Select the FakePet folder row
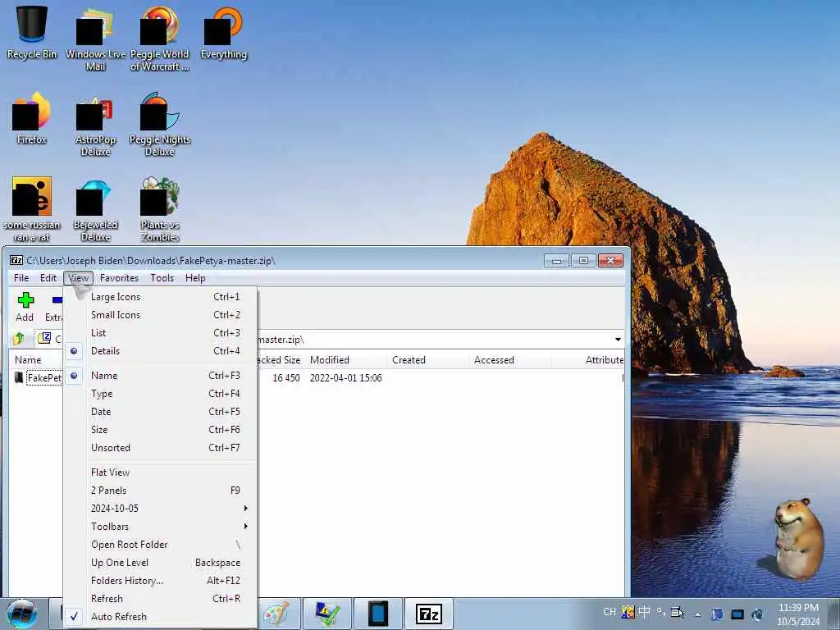The height and width of the screenshot is (630, 840). point(44,377)
